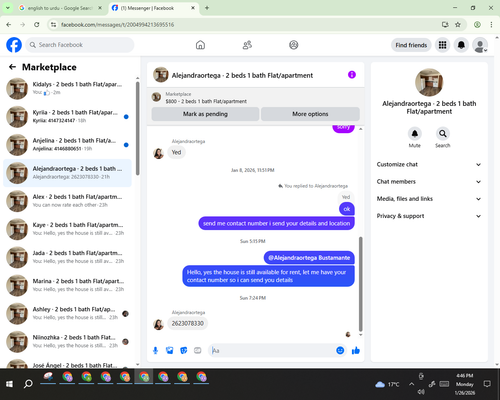This screenshot has height=400, width=500.
Task: Open the Ashley 2 beds conversation
Action: click(x=67, y=313)
